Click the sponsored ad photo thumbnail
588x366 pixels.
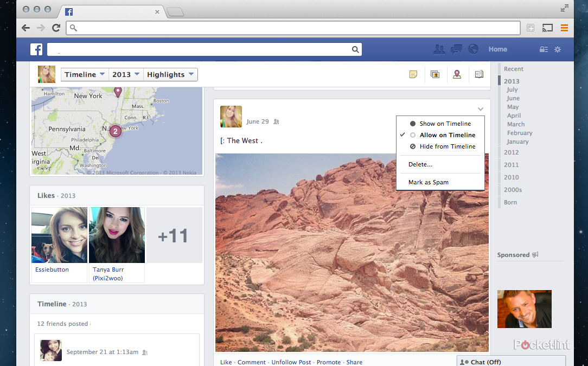(524, 309)
